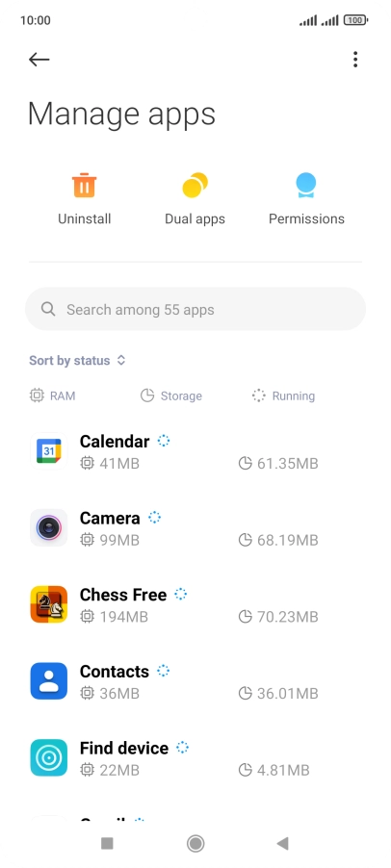Expand the Sort by status dropdown
Screen dimensions: 391x868
(77, 360)
